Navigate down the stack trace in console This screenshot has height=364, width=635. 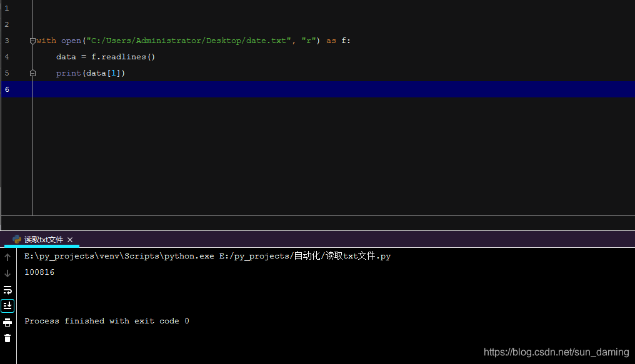point(7,272)
